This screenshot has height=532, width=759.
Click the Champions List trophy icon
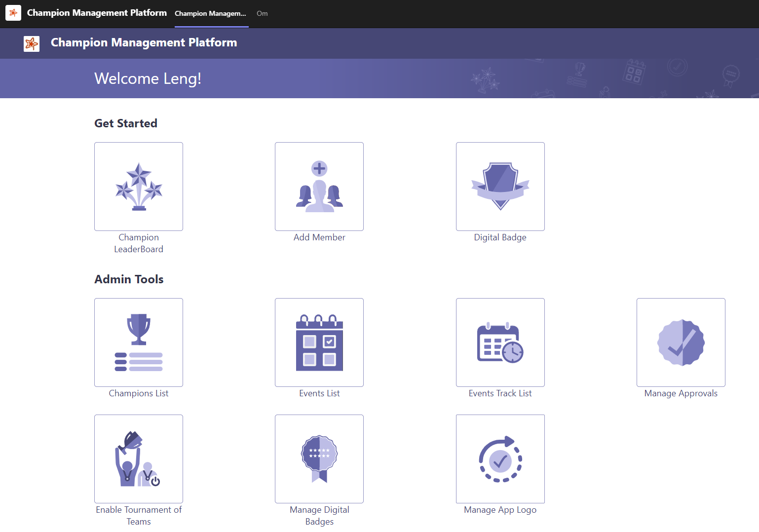138,342
